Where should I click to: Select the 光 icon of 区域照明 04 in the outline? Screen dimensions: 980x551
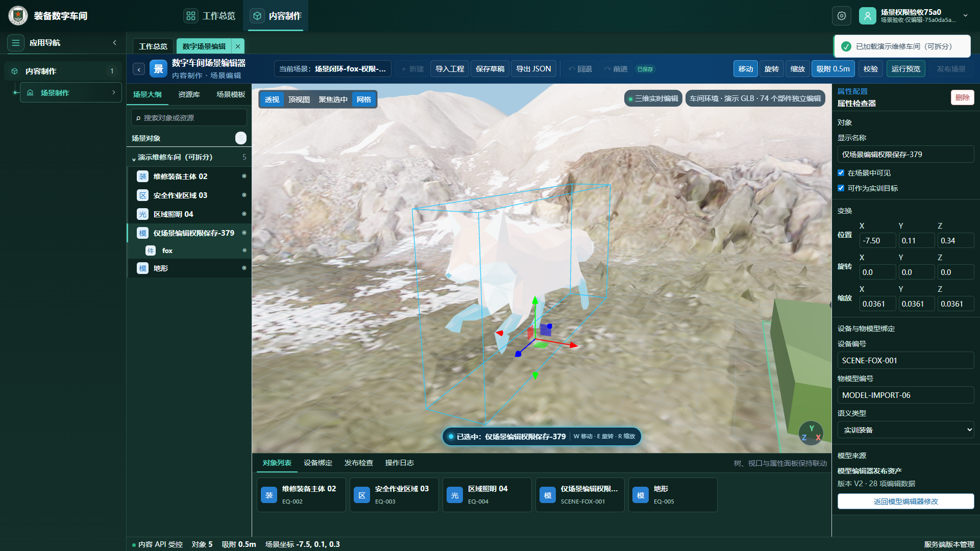click(x=143, y=214)
